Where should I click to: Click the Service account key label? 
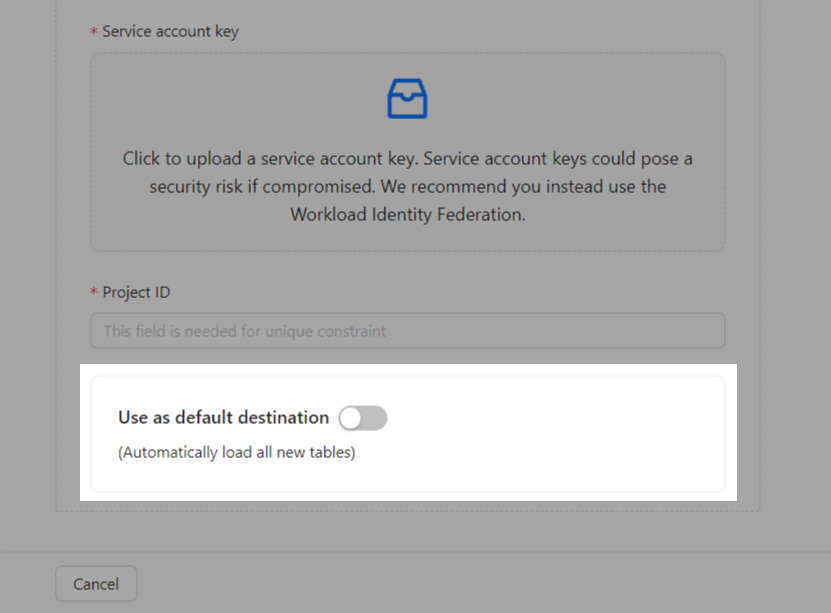(x=170, y=31)
